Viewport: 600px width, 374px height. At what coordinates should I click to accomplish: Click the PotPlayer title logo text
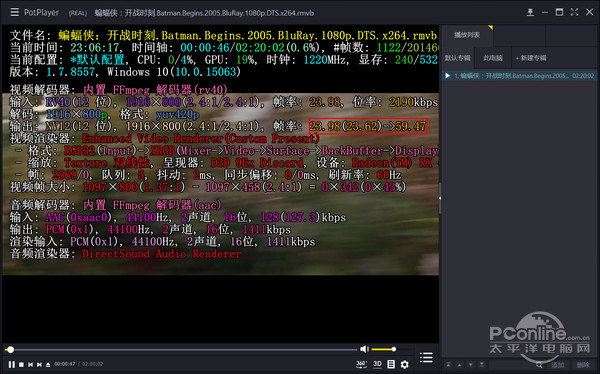click(41, 13)
